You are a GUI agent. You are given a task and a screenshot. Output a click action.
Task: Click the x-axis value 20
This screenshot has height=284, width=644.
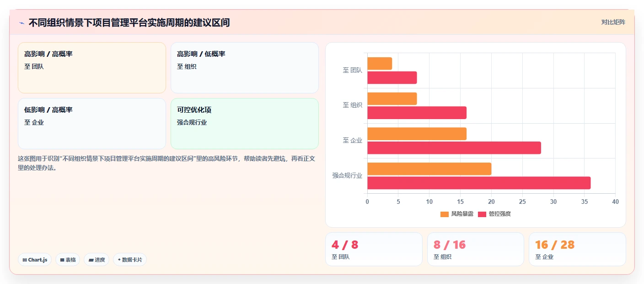point(491,202)
